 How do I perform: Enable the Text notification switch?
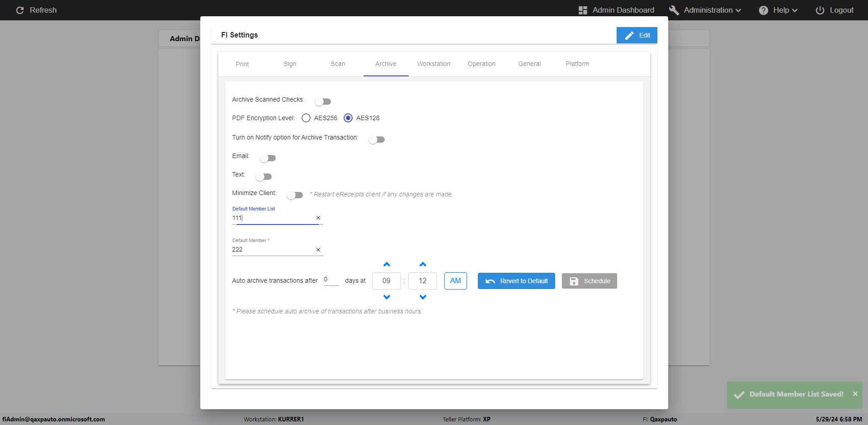click(264, 177)
